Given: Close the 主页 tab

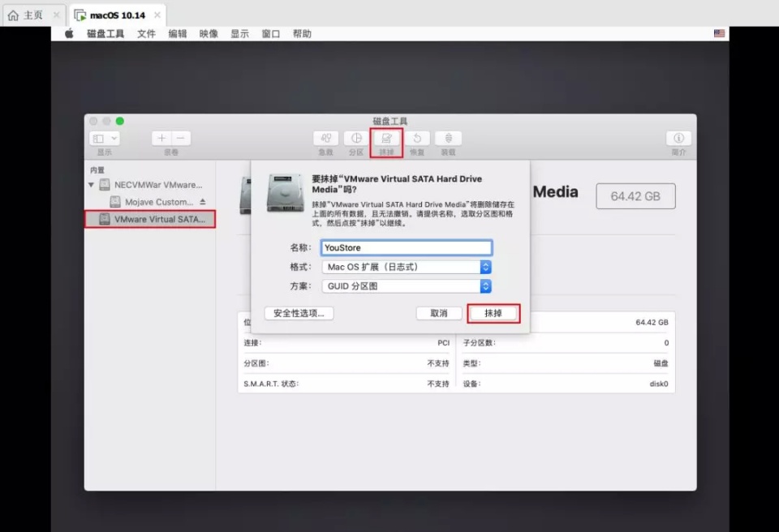Looking at the screenshot, I should click(x=56, y=15).
